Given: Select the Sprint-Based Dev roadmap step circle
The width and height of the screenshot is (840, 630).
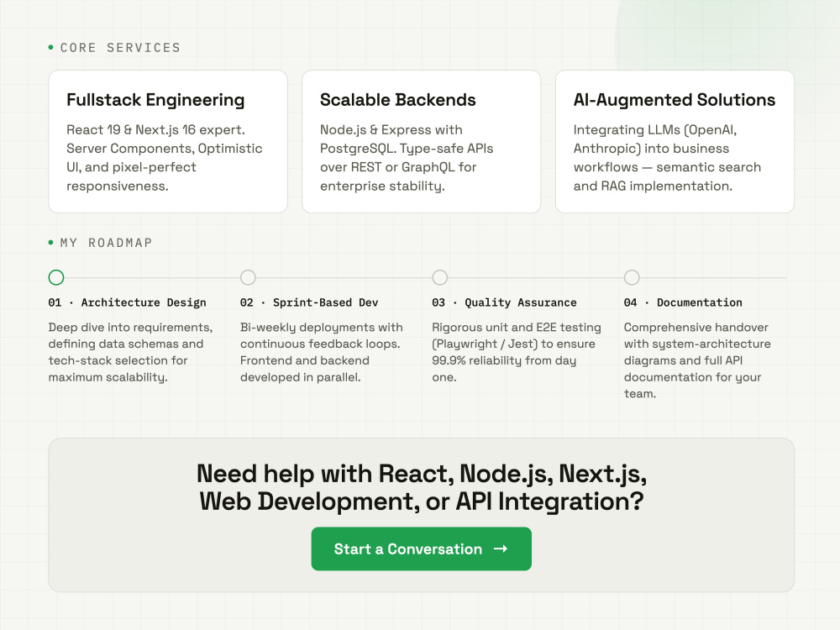Looking at the screenshot, I should 248,277.
